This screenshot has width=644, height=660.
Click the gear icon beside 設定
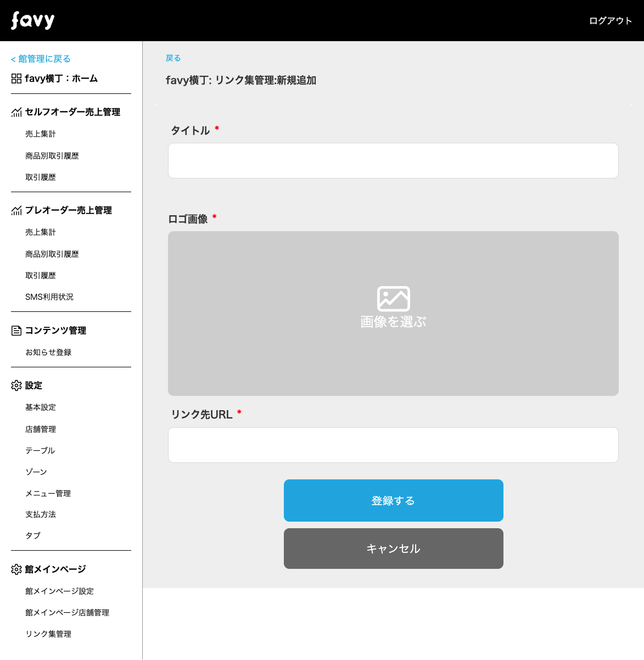pos(16,385)
